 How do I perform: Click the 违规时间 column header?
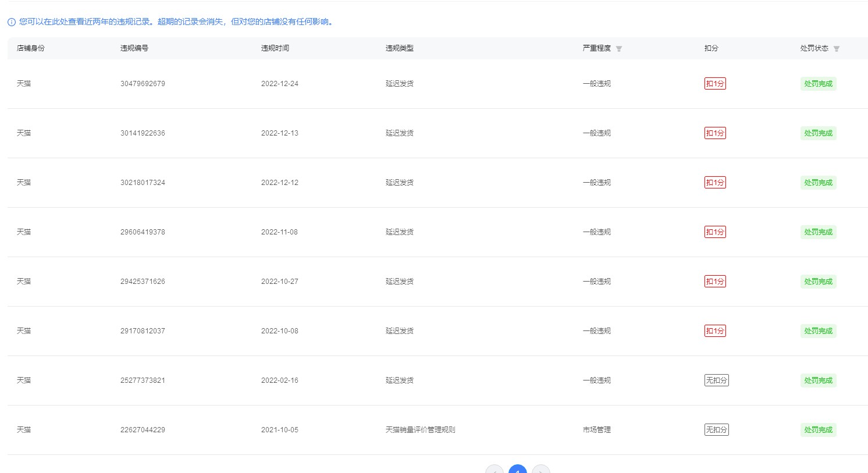coord(275,48)
